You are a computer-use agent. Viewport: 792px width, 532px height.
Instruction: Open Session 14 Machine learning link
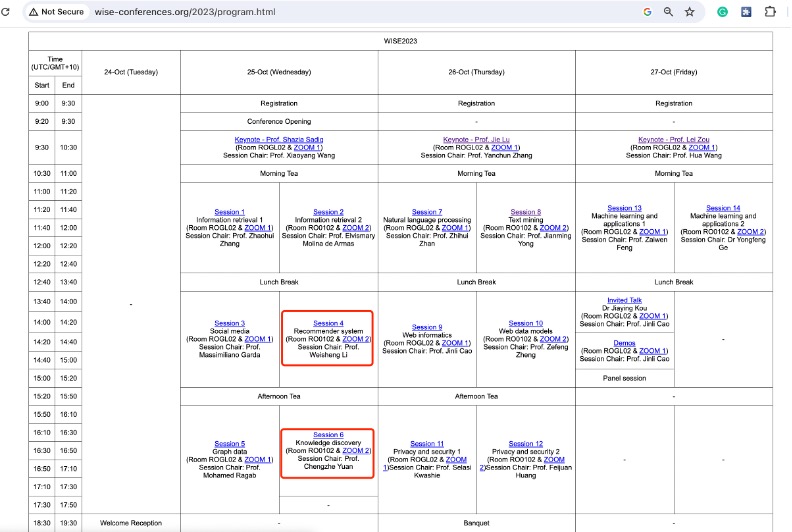723,208
